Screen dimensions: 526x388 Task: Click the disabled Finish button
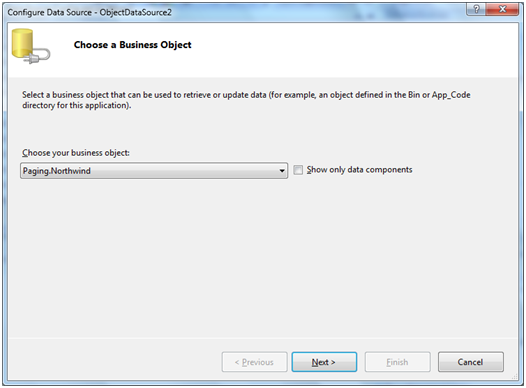[x=398, y=362]
